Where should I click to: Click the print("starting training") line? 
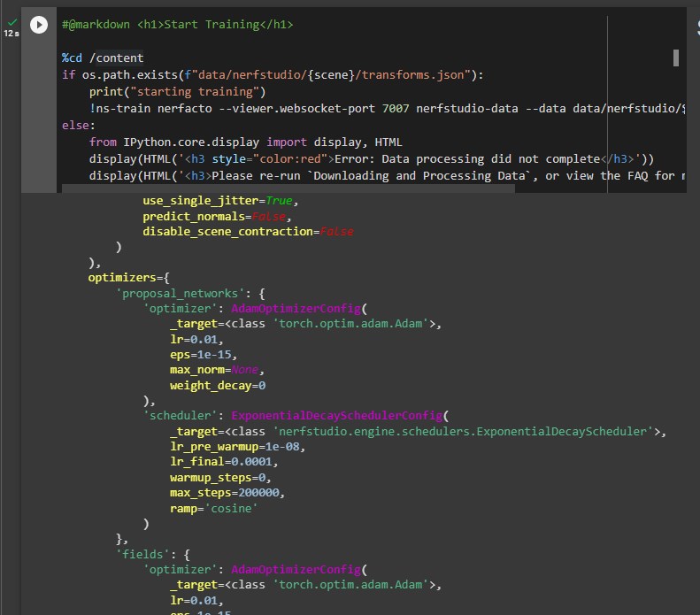(x=177, y=91)
